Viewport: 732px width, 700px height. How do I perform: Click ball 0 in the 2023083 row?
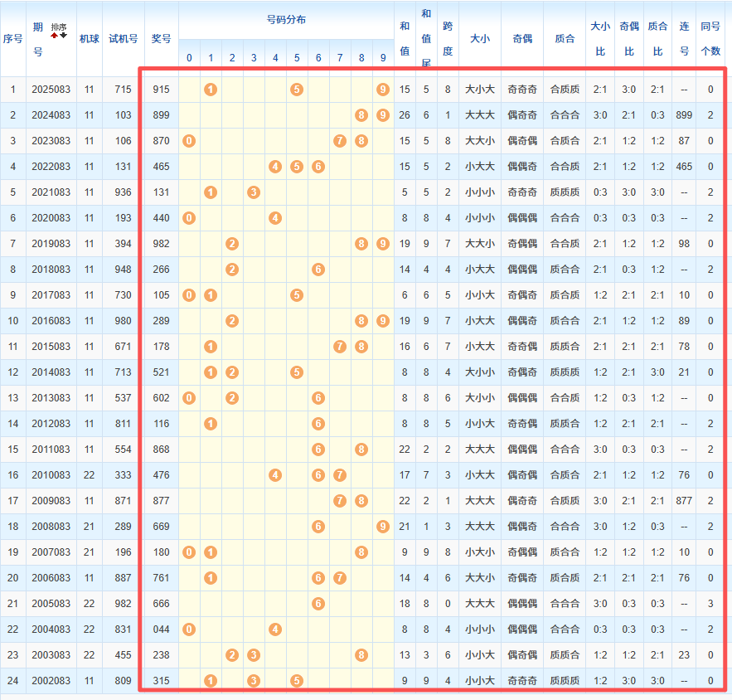tap(189, 141)
